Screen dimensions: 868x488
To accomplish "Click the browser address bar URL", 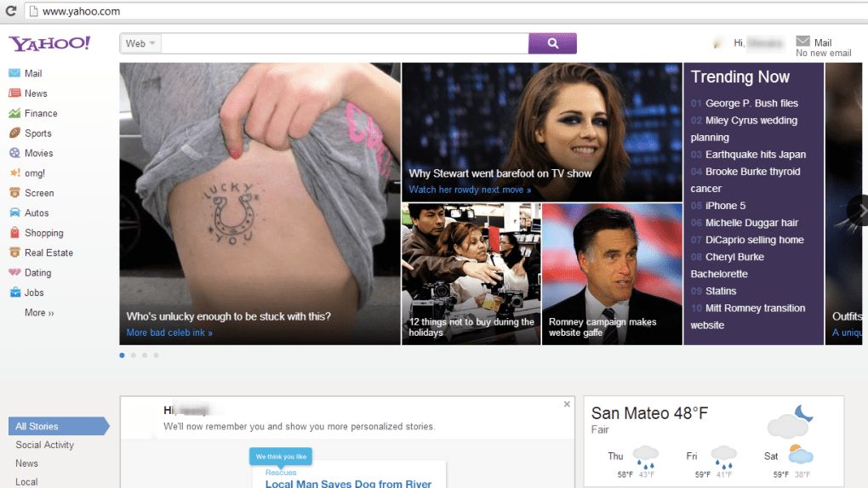I will click(82, 11).
